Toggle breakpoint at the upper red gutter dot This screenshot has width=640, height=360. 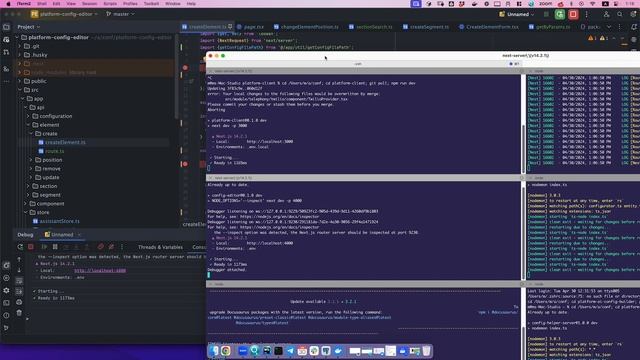[x=185, y=68]
